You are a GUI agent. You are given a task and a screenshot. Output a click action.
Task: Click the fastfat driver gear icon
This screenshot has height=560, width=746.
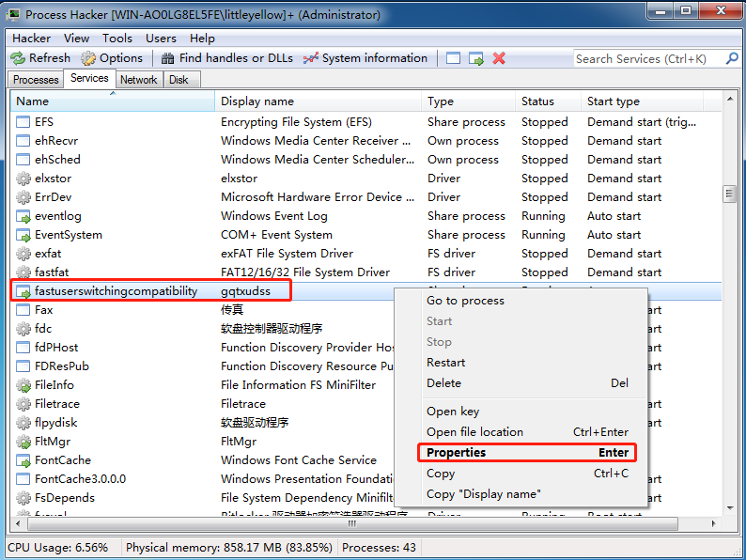(23, 272)
